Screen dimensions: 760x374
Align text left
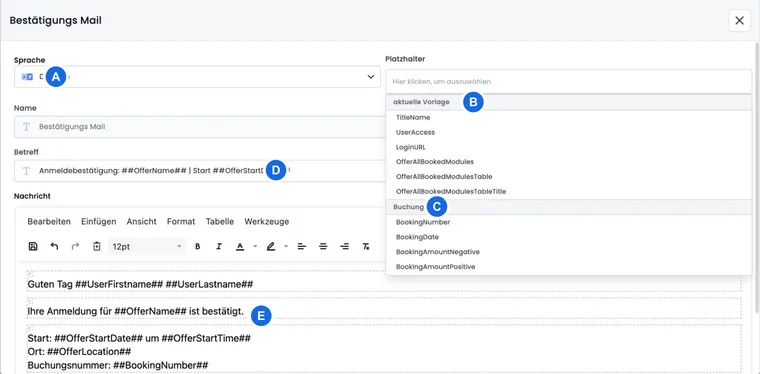point(301,247)
